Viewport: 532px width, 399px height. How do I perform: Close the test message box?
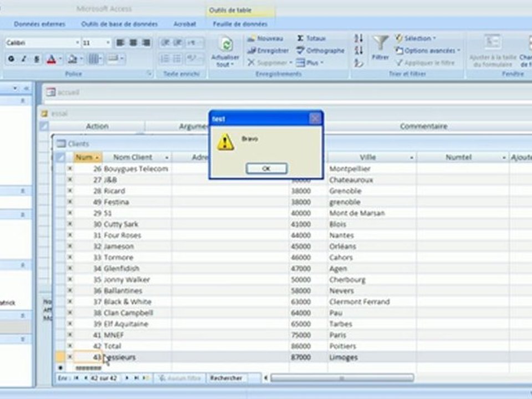click(315, 119)
